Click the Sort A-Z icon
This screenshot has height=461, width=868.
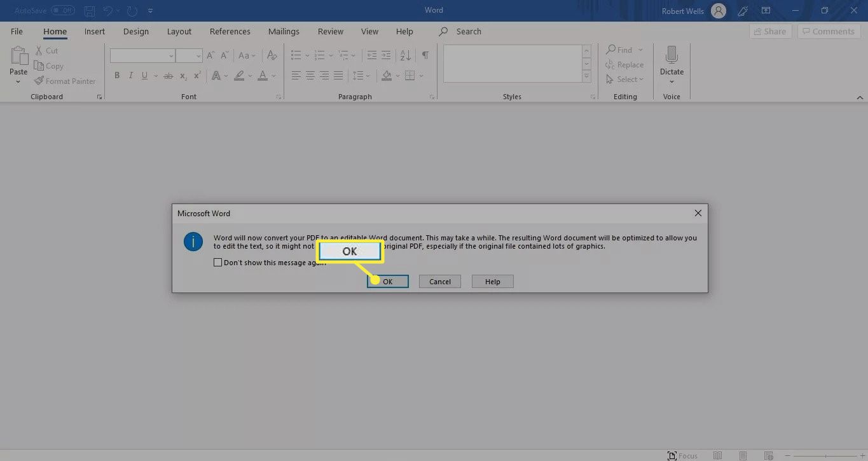406,56
